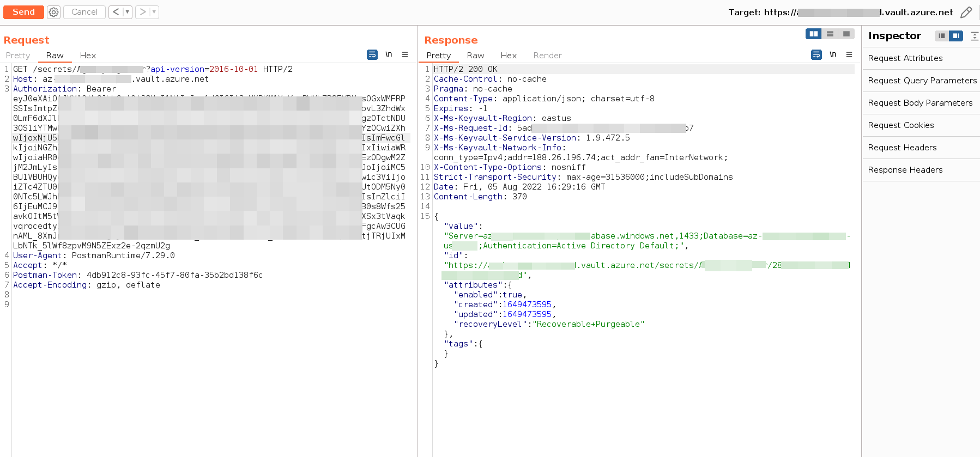Click the X-Ms-Keyvault-Service-Version header line
Viewport: 980px width, 457px height.
[532, 138]
